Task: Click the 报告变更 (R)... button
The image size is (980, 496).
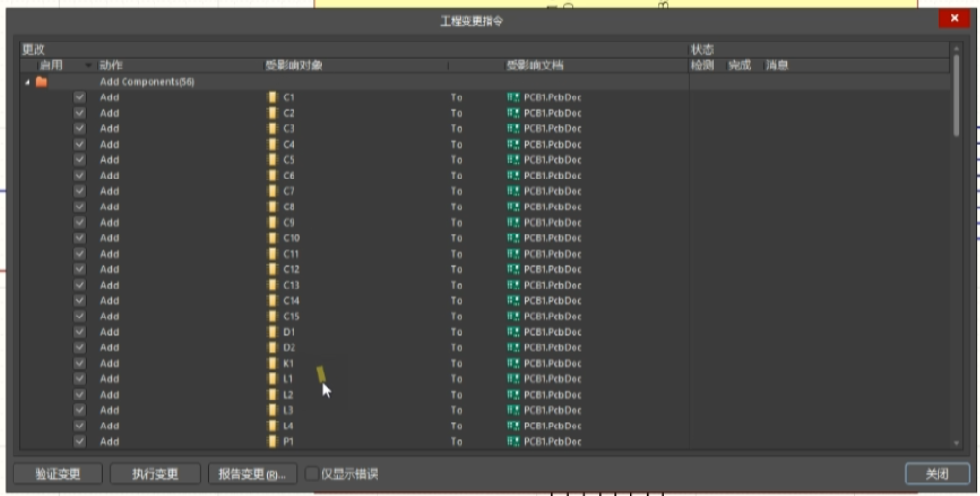Action: [x=252, y=474]
